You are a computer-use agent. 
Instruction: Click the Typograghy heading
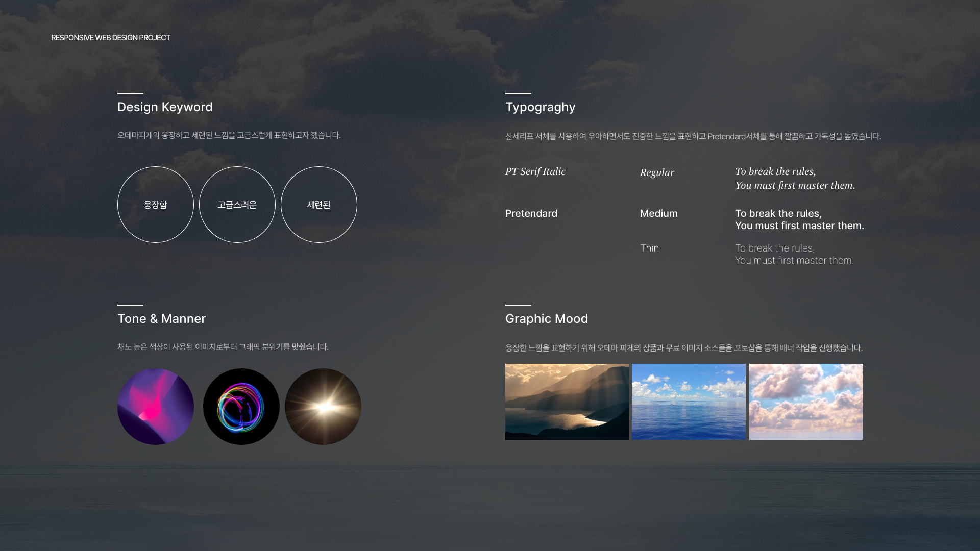point(540,107)
